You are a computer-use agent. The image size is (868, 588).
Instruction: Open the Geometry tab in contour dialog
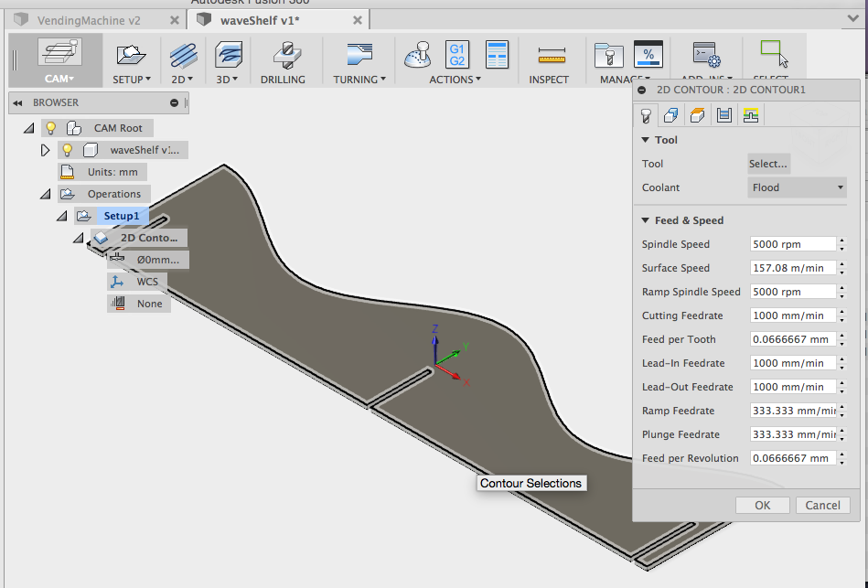coord(671,115)
